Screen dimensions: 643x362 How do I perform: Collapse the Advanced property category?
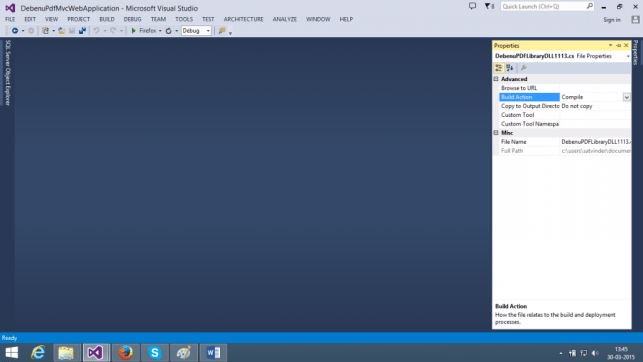(x=496, y=79)
